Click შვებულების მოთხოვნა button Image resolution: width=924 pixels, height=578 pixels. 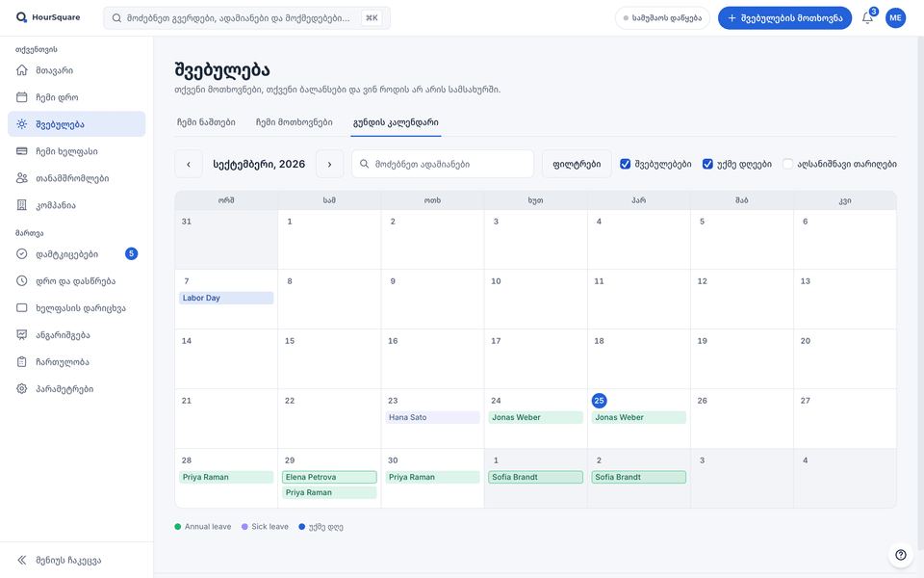pyautogui.click(x=784, y=18)
